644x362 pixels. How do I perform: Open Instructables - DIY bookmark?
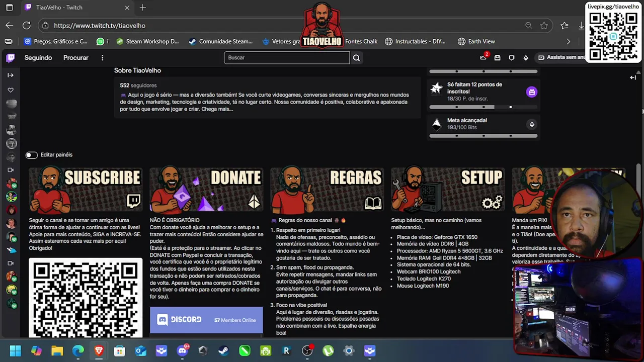pos(416,42)
